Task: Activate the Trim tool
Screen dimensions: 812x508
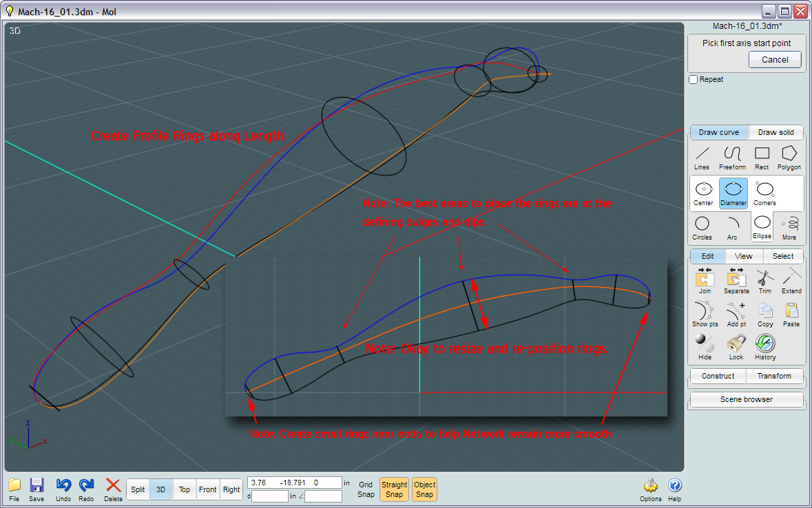Action: point(765,281)
